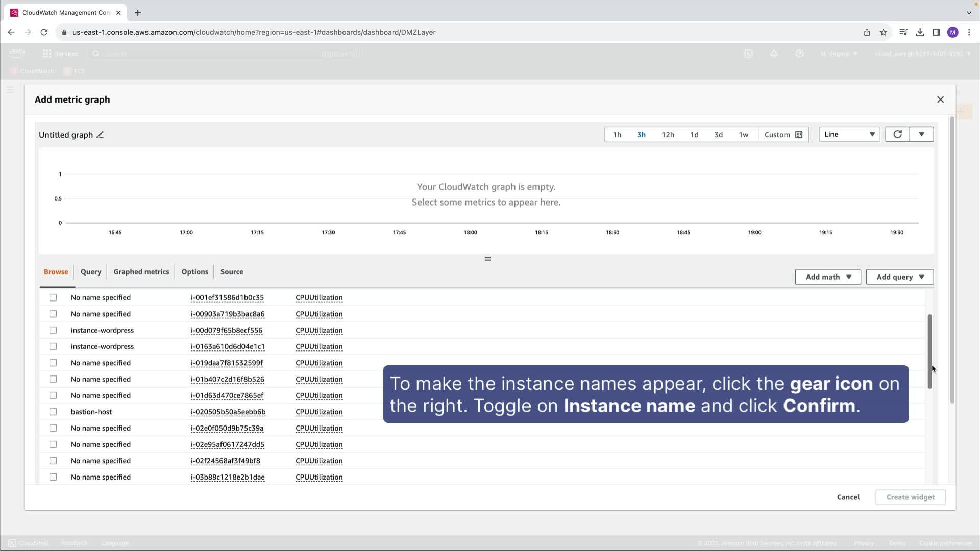Screen dimensions: 980x551
Task: Open the Source tab
Action: [231, 272]
